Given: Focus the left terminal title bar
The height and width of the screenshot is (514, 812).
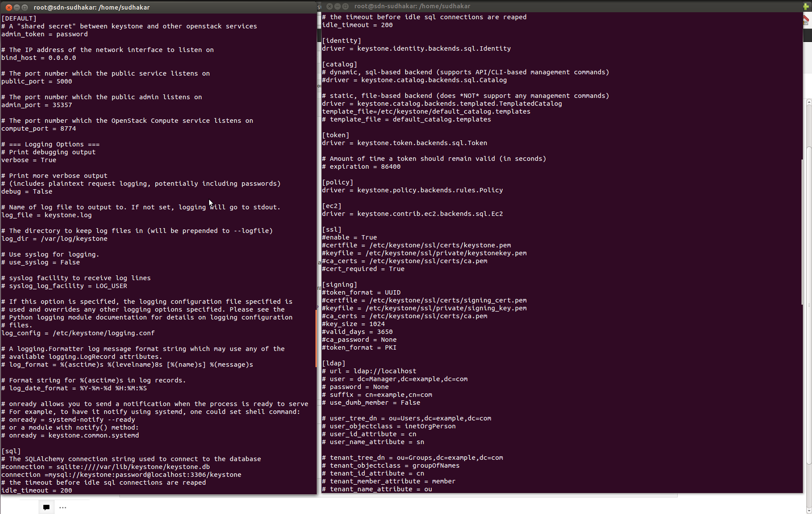Looking at the screenshot, I should click(158, 7).
